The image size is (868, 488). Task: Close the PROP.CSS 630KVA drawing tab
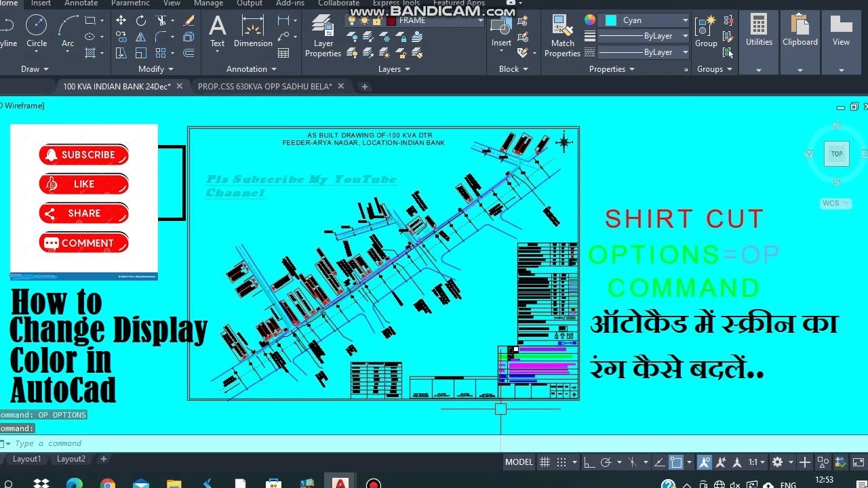coord(340,86)
